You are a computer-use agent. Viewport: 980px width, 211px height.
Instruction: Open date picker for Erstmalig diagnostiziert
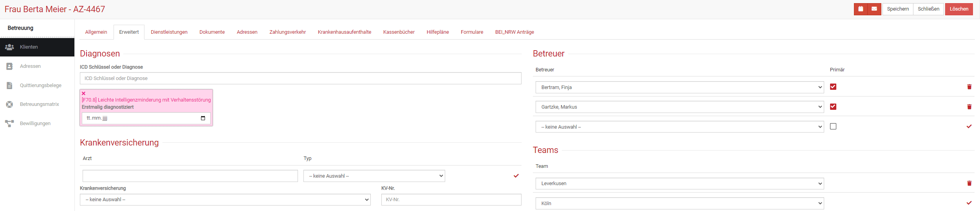[203, 118]
